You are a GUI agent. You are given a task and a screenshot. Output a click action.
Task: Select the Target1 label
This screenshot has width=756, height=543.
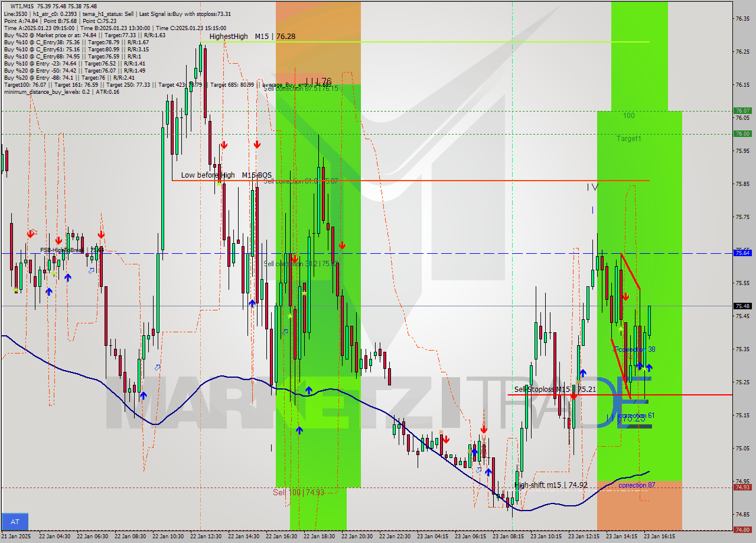pos(628,139)
